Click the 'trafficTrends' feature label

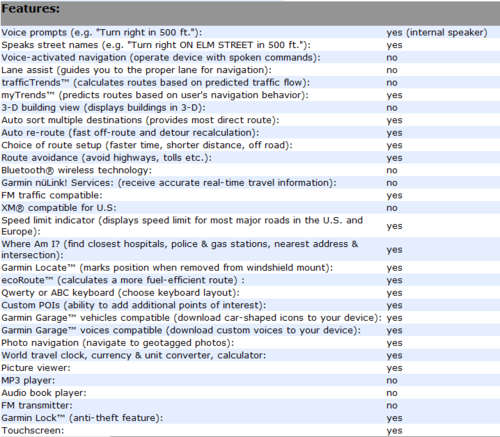coord(155,83)
